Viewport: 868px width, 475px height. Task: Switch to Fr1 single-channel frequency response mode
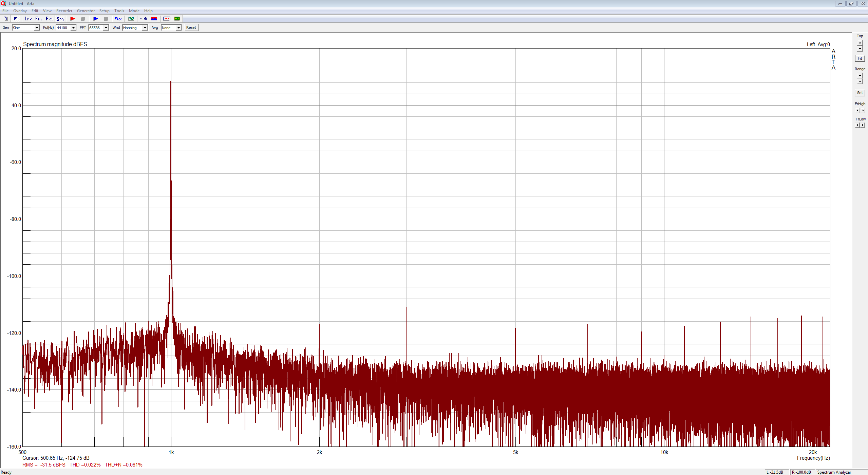tap(49, 19)
